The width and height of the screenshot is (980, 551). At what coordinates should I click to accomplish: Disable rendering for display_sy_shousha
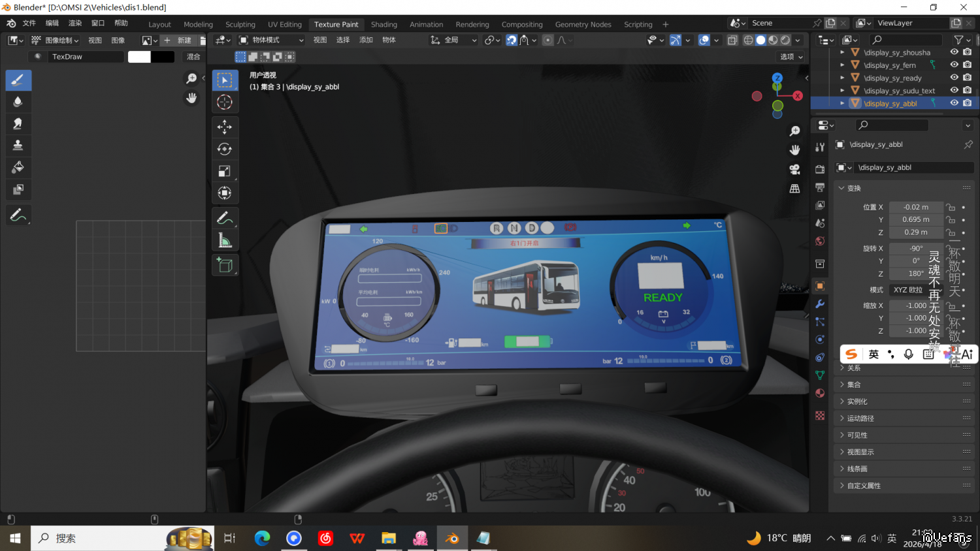967,52
